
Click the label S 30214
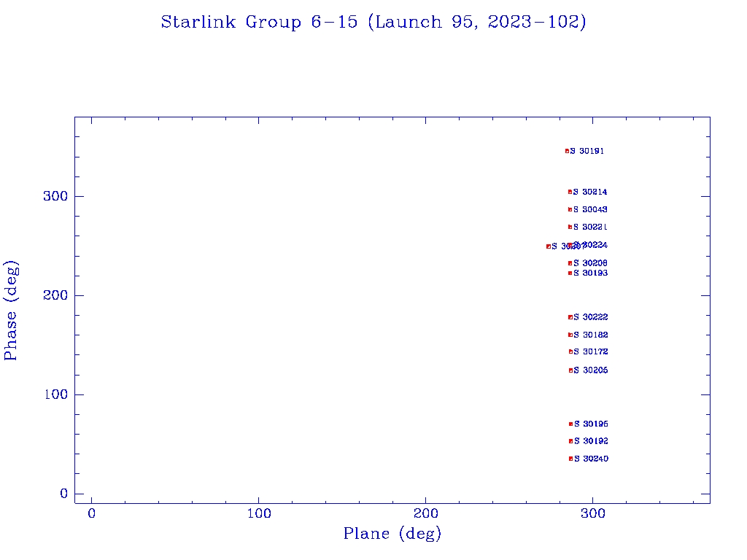point(590,192)
